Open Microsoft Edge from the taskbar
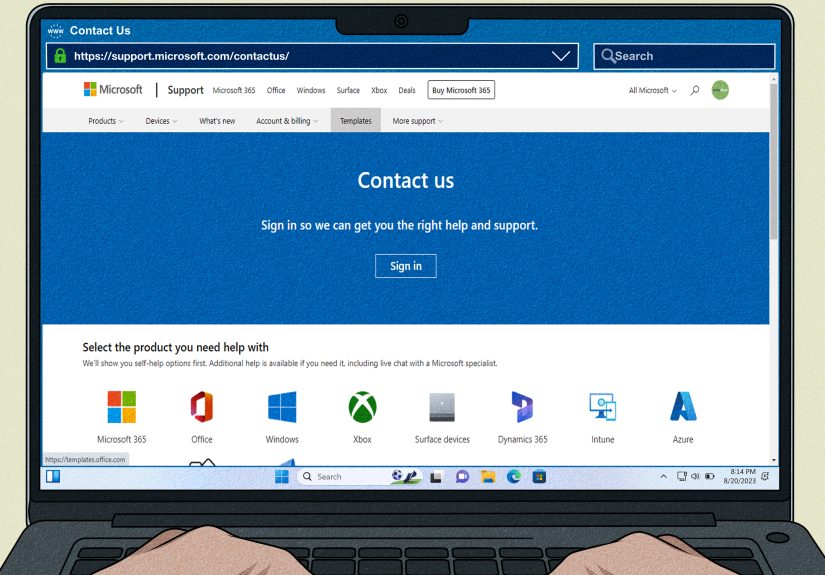Screen dimensions: 825x575 coord(514,477)
